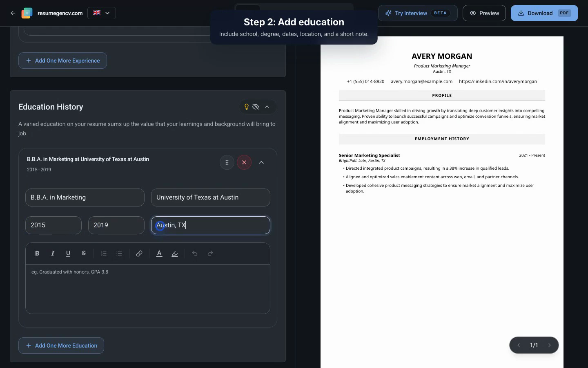
Task: Click the back arrow icon
Action: click(x=13, y=13)
